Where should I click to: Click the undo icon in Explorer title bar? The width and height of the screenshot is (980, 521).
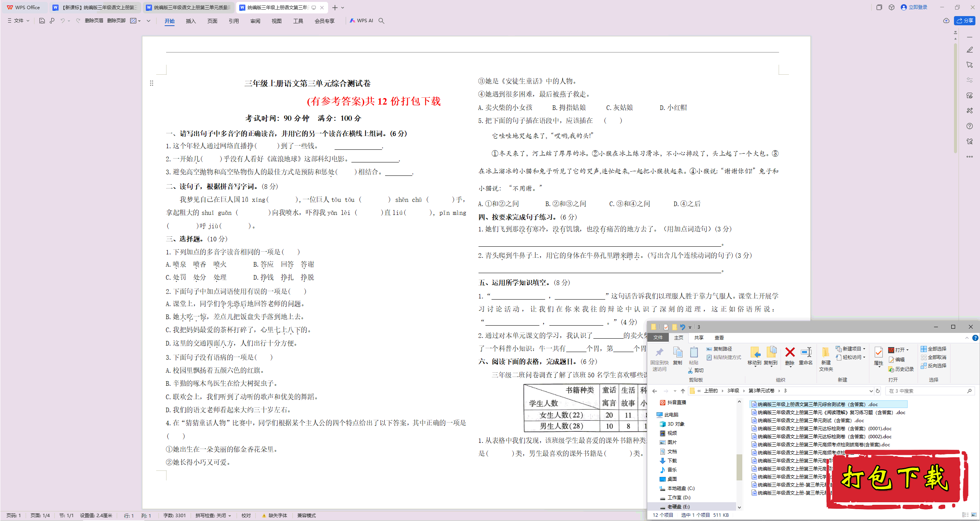[x=682, y=327]
